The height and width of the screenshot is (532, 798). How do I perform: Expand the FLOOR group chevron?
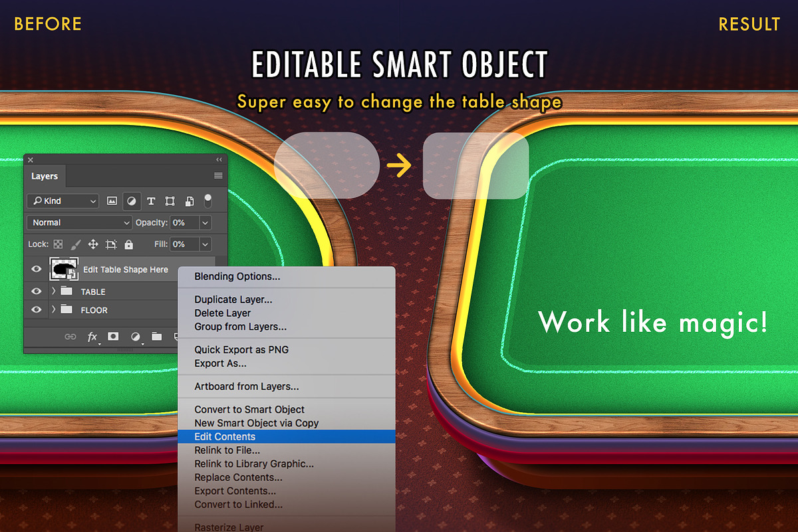(x=53, y=310)
